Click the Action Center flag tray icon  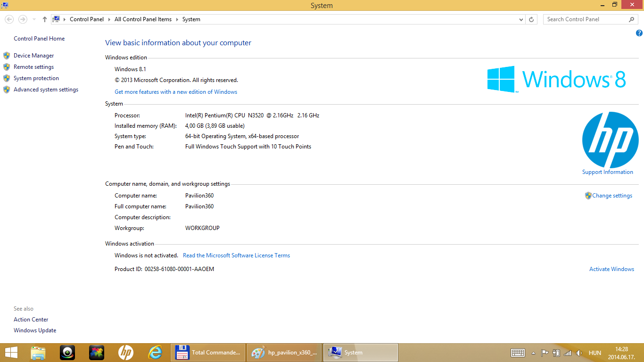click(x=545, y=353)
